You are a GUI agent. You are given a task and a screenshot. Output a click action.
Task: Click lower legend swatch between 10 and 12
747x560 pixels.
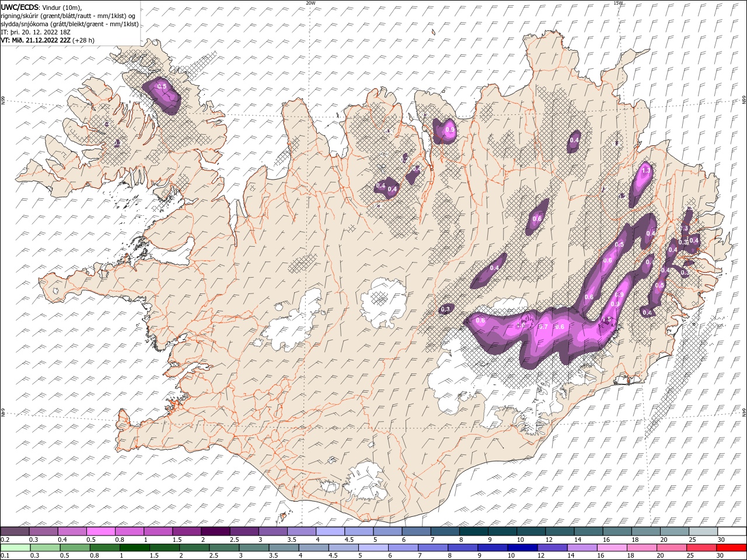(x=522, y=548)
